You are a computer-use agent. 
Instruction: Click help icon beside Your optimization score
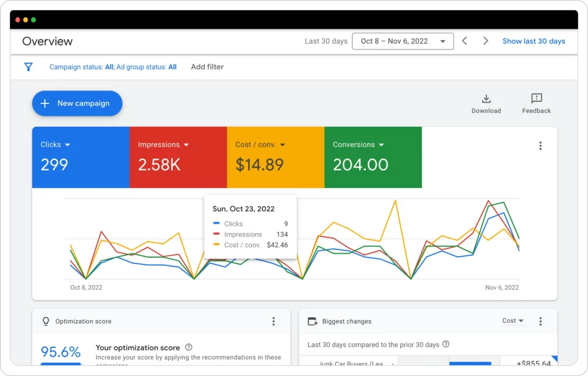tap(189, 347)
